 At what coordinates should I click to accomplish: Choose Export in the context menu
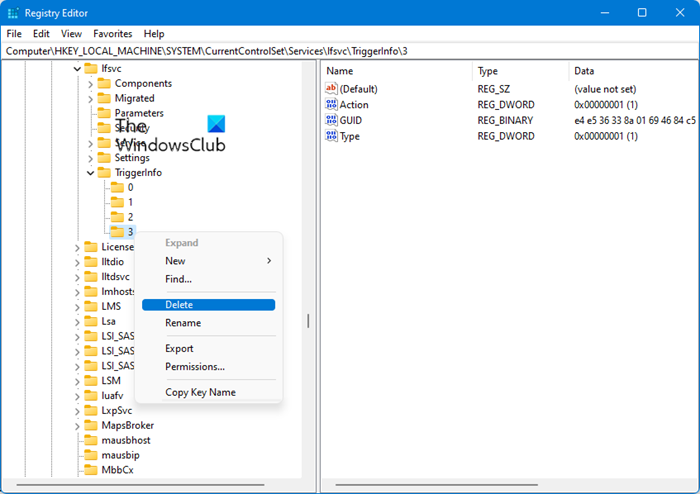(x=208, y=349)
